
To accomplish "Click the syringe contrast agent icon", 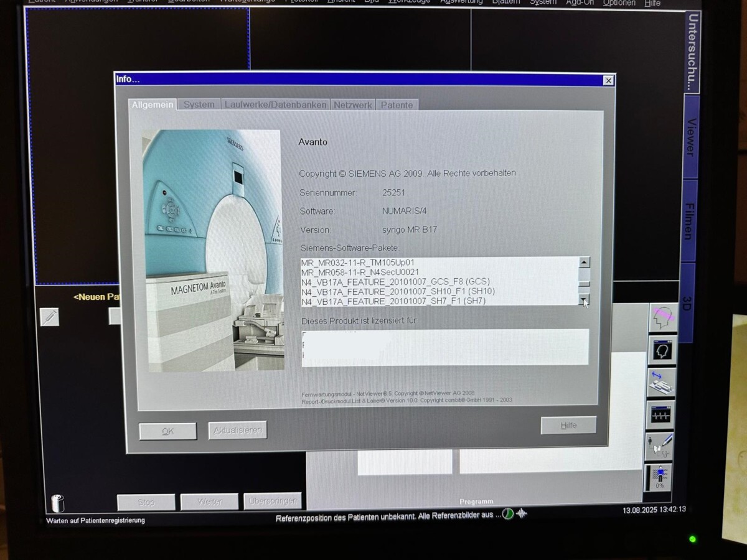I will coord(659,446).
